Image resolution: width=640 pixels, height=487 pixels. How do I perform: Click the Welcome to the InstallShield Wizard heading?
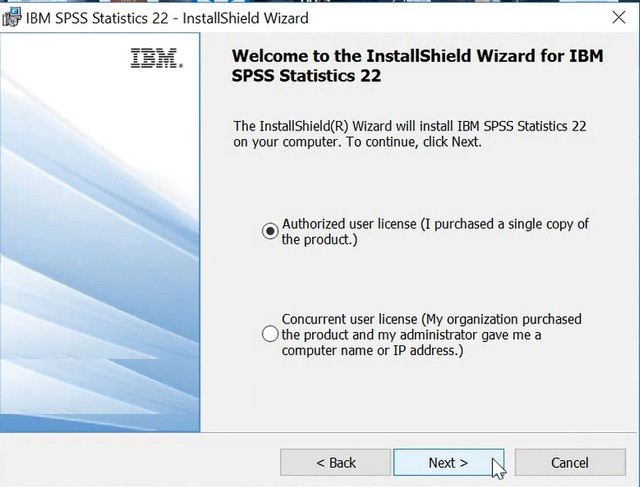pos(417,66)
